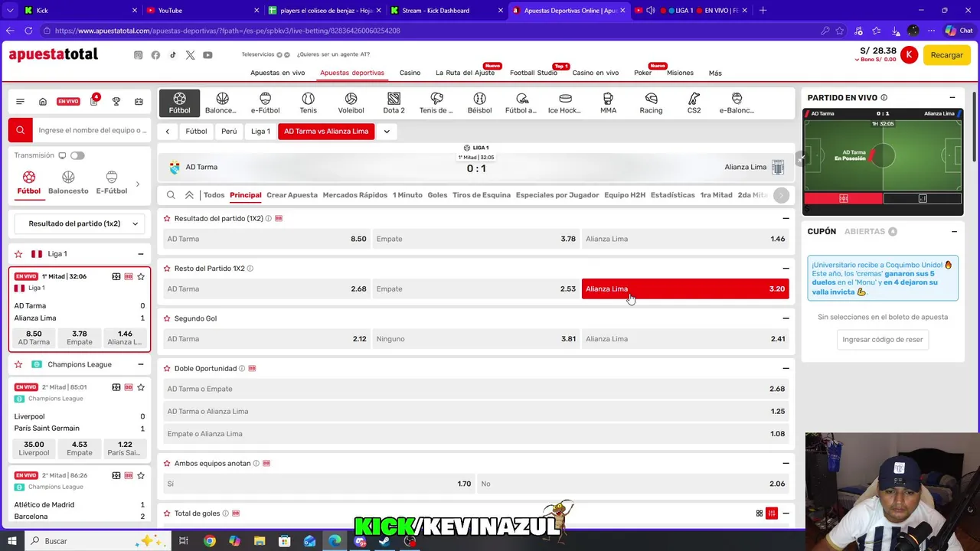
Task: Open Football Studio menu item
Action: pos(534,73)
